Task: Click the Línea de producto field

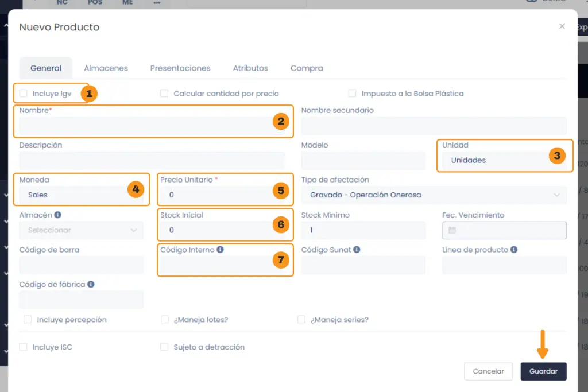Action: pyautogui.click(x=504, y=265)
